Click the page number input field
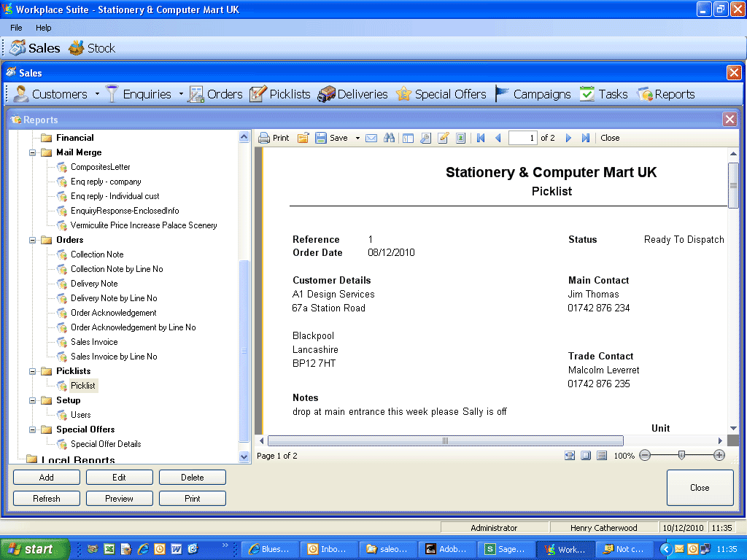The height and width of the screenshot is (560, 747). click(522, 138)
